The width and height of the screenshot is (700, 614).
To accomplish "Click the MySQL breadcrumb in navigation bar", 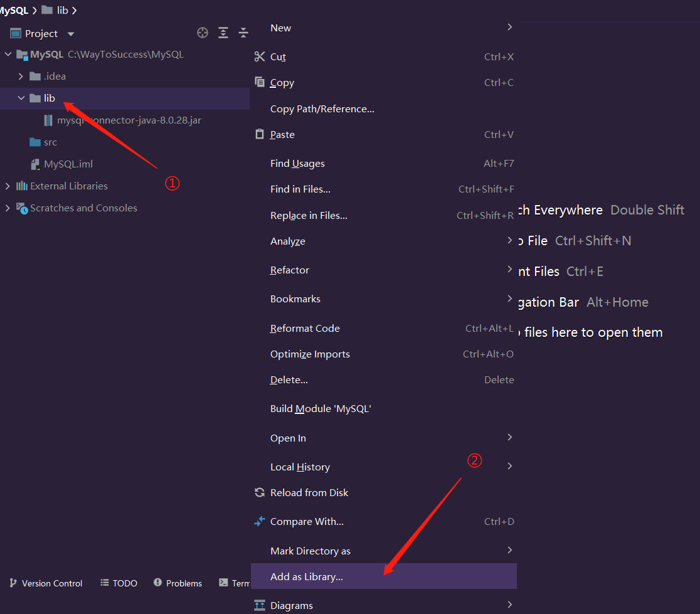I will (14, 10).
